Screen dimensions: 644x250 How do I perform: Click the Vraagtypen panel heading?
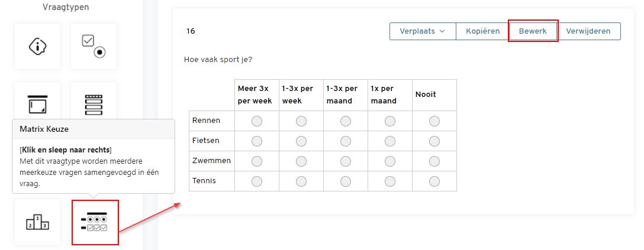(66, 7)
